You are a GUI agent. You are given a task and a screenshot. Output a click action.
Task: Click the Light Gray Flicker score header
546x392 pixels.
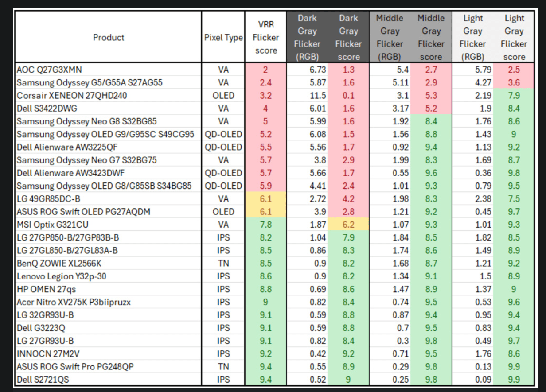click(514, 38)
